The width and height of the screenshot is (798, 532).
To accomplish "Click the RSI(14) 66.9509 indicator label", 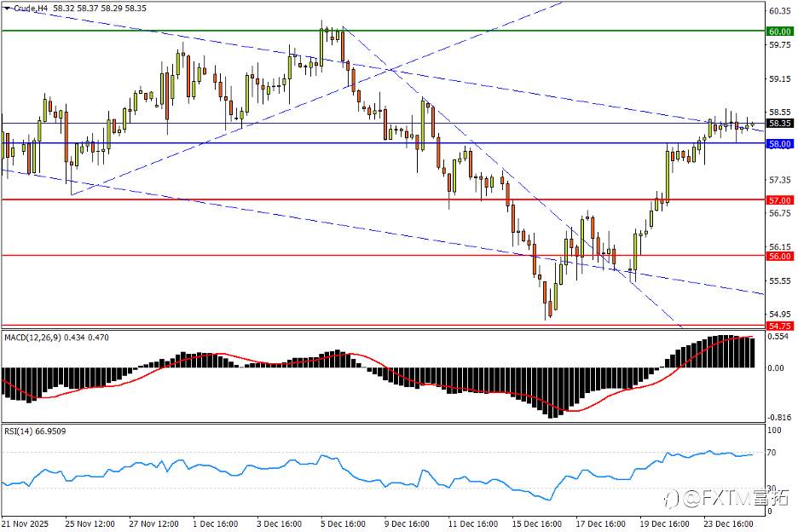I will click(x=35, y=431).
